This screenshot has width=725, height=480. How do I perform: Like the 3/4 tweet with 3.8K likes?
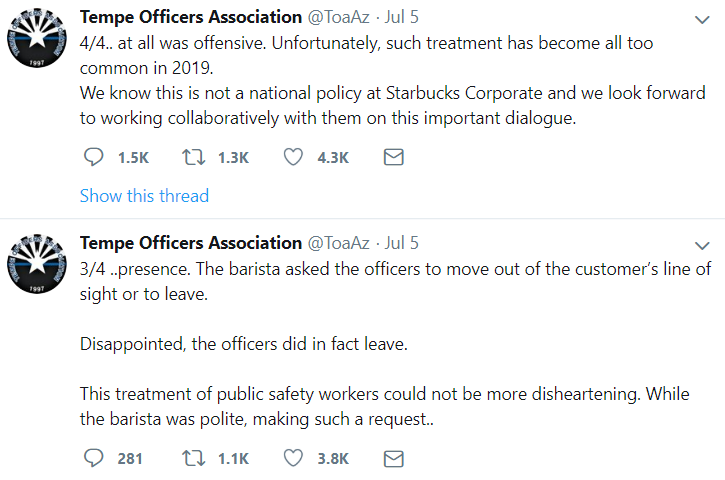293,459
